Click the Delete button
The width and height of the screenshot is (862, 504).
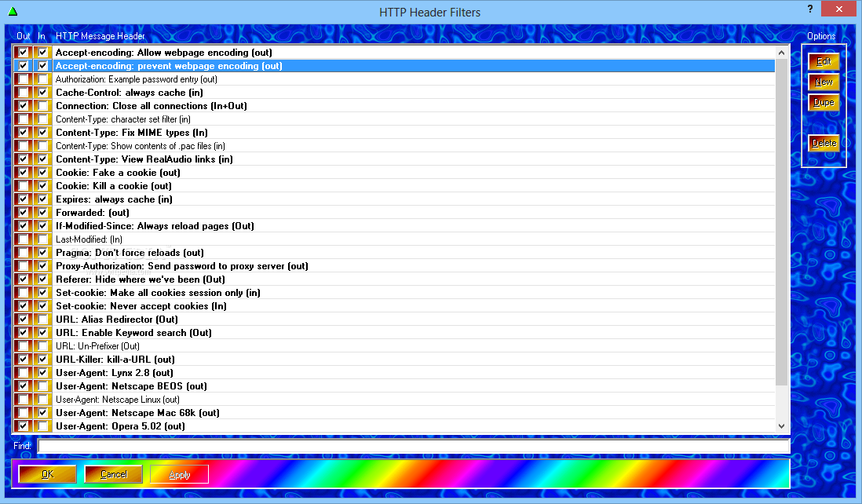pos(824,143)
